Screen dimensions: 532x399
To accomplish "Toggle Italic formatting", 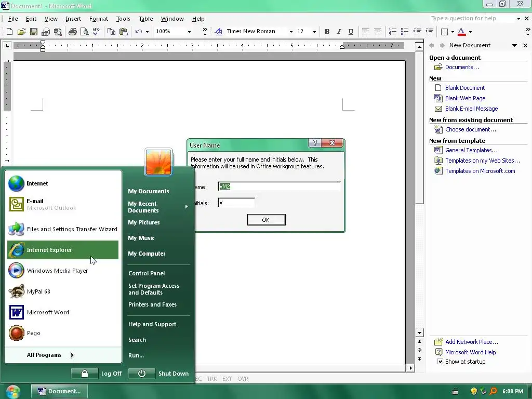I will [x=339, y=32].
